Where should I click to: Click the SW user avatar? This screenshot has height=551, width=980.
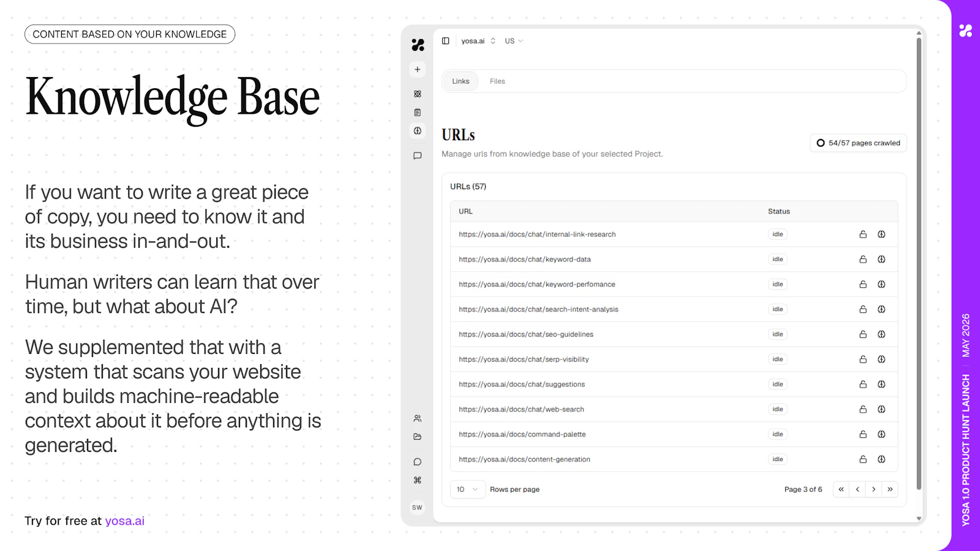417,508
